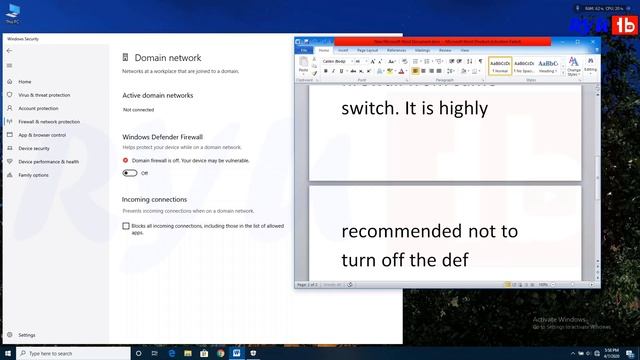Toggle Italic formatting in Word

tap(333, 71)
